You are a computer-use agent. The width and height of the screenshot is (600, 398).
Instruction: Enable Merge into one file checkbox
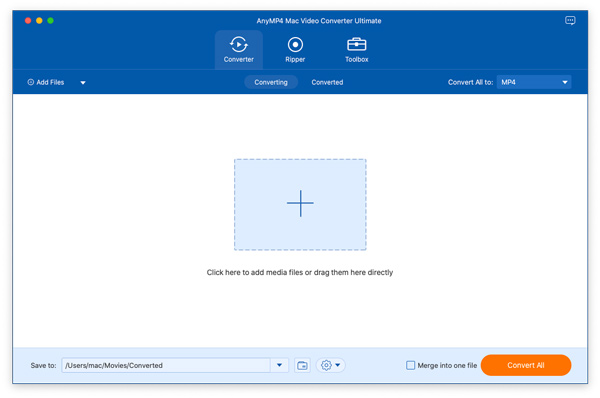410,365
